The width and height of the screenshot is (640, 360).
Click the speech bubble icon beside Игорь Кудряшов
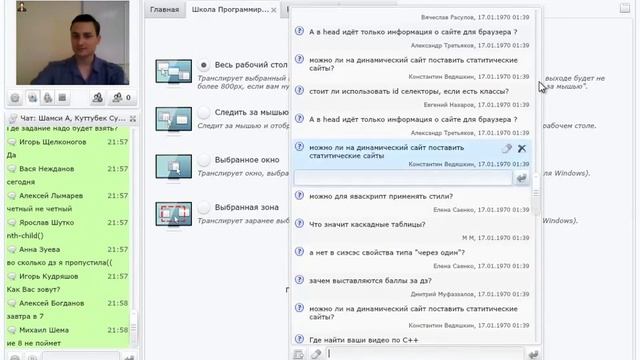point(12,277)
